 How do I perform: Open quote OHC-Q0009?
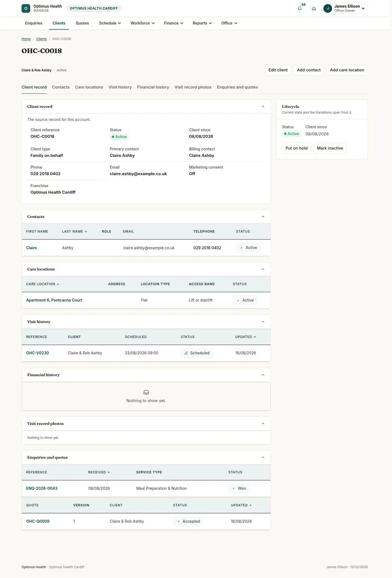point(38,521)
